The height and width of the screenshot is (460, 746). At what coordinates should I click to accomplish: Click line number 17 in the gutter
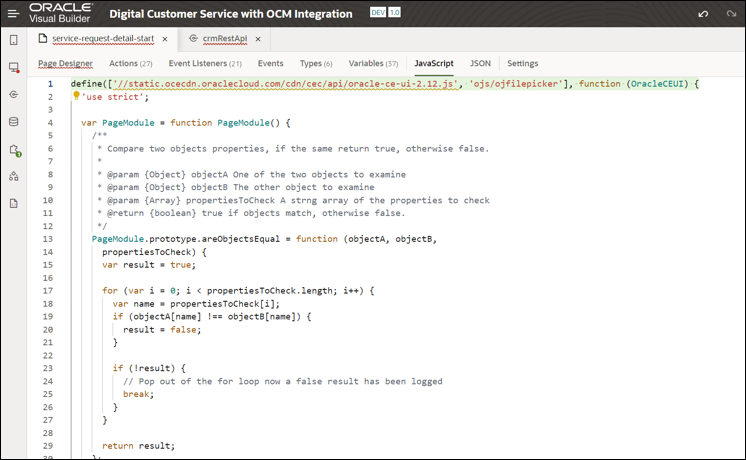(48, 291)
